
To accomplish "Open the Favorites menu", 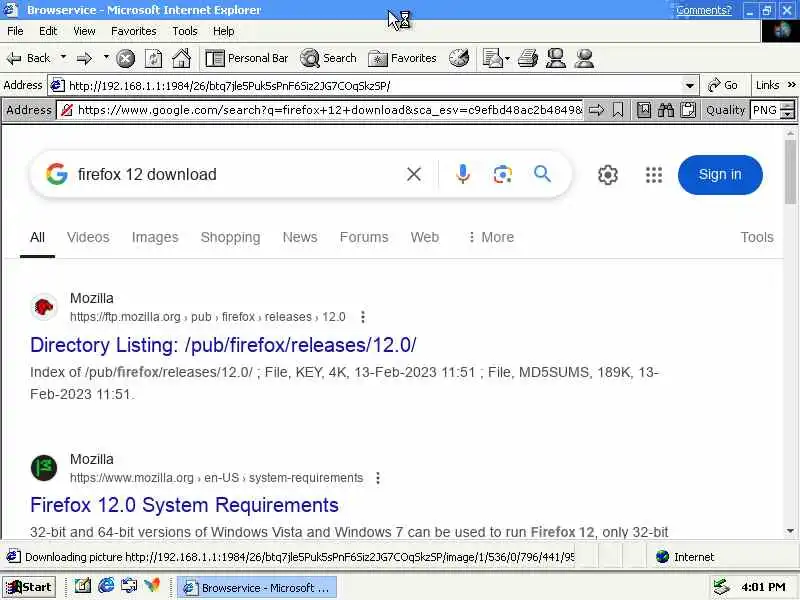I will click(134, 31).
